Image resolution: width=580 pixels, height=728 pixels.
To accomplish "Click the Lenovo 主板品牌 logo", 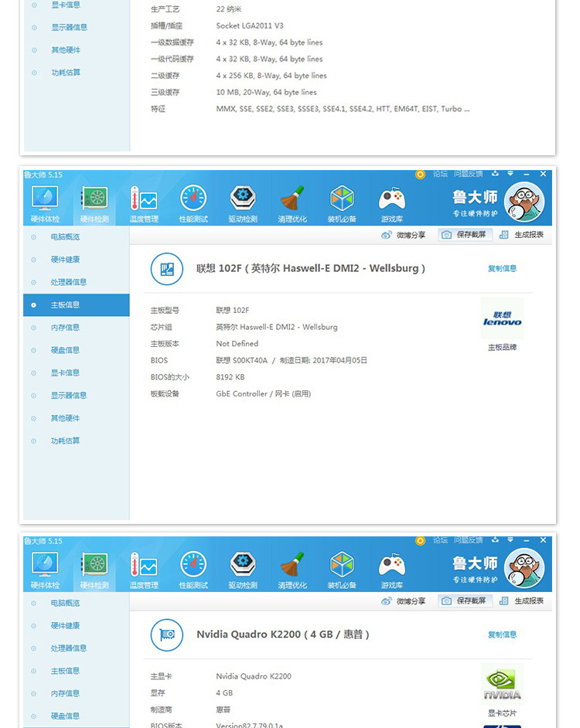I will coord(502,318).
